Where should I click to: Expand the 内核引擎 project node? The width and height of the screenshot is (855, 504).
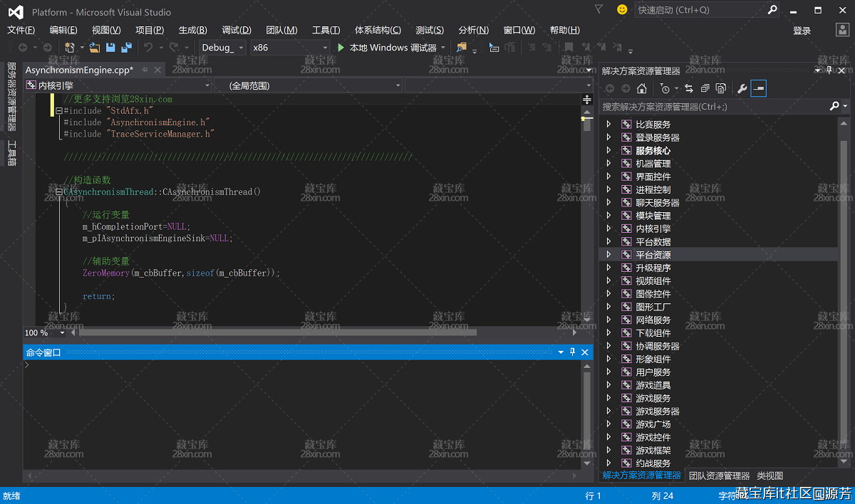click(x=608, y=229)
